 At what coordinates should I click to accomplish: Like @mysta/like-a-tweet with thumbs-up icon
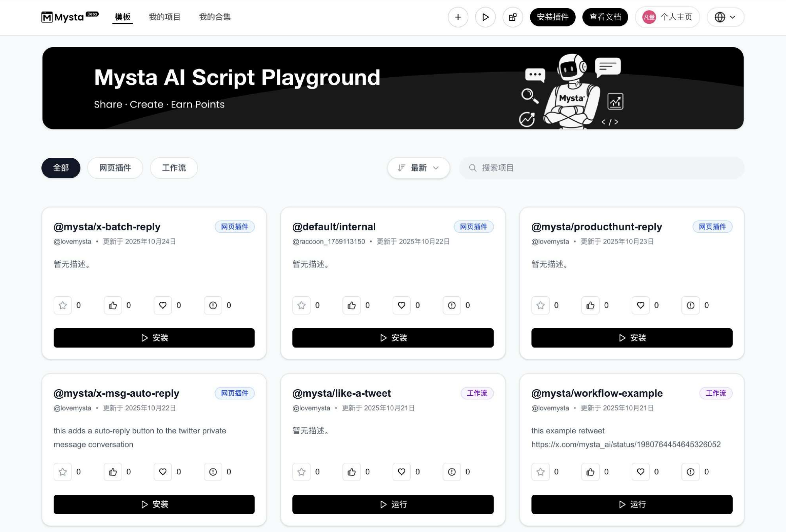pyautogui.click(x=351, y=472)
